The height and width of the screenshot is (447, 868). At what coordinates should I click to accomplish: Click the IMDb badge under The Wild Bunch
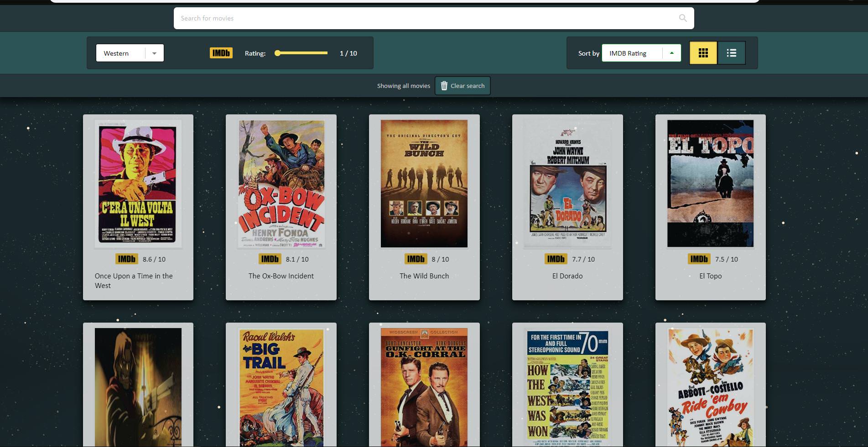point(416,259)
